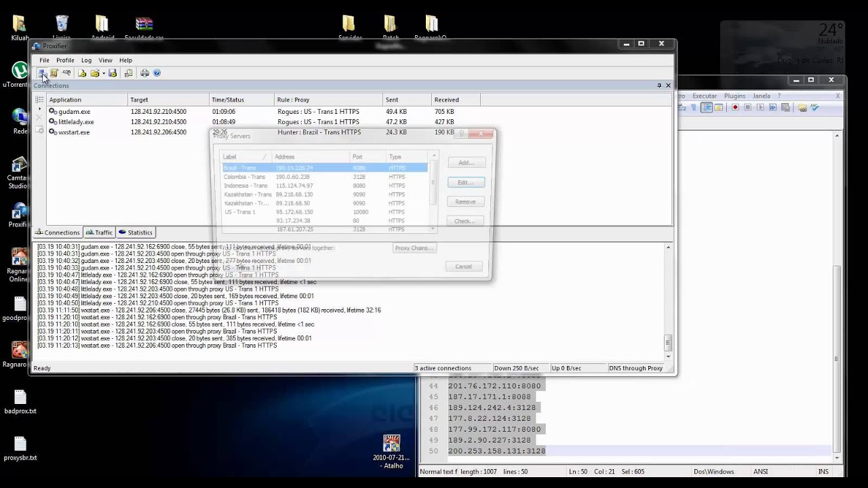Play back recorded macro in Notepad++
This screenshot has height=488, width=868.
pyautogui.click(x=760, y=107)
